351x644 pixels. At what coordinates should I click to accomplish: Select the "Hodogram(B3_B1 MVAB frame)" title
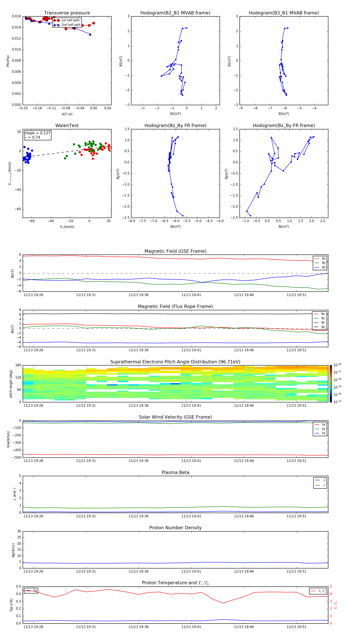pos(284,13)
